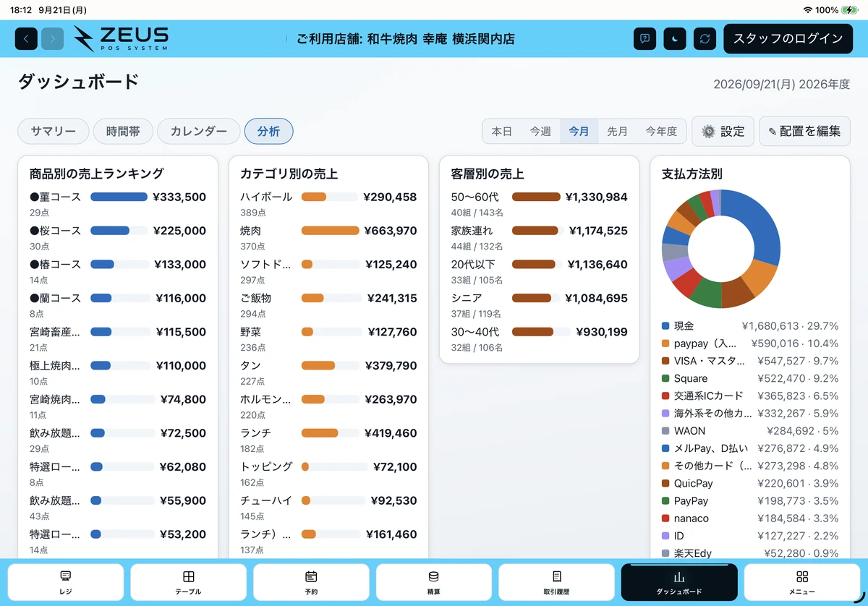Set period to 今年度
This screenshot has width=868, height=606.
tap(661, 131)
